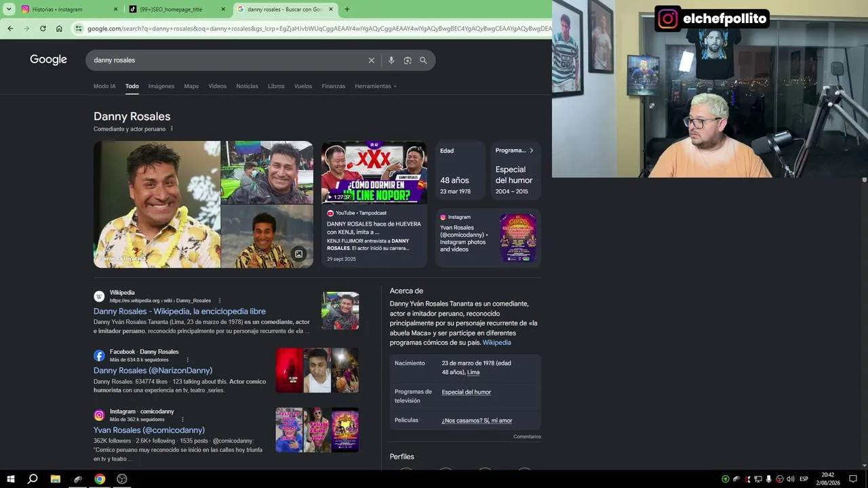Switch to the Imágenes tab

(161, 86)
